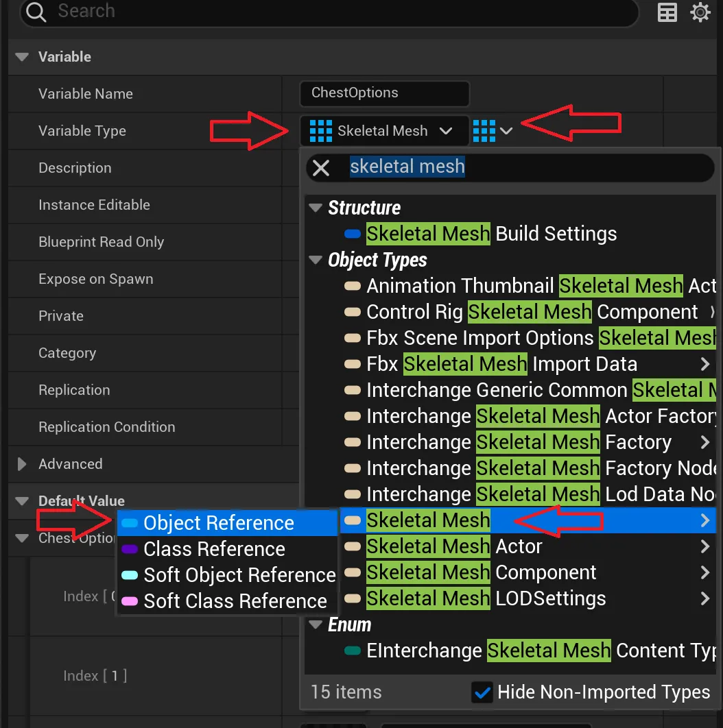Screen dimensions: 723x728
Task: Collapse the Structure category
Action: pos(316,208)
